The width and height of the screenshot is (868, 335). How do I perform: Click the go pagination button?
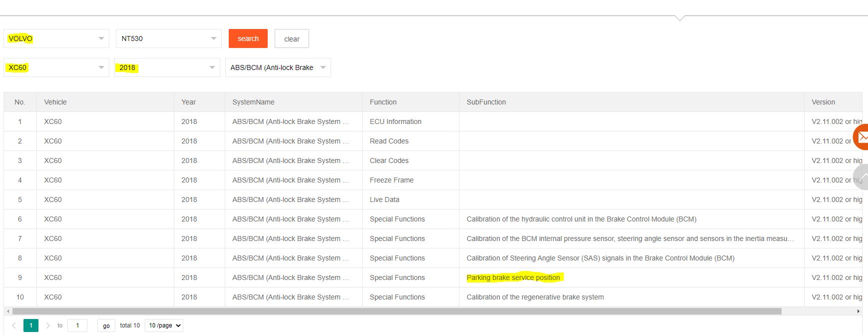pyautogui.click(x=106, y=325)
